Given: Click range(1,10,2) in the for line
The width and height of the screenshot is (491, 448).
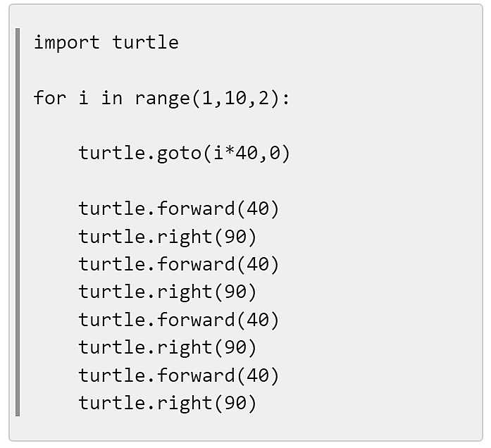Looking at the screenshot, I should [x=206, y=99].
